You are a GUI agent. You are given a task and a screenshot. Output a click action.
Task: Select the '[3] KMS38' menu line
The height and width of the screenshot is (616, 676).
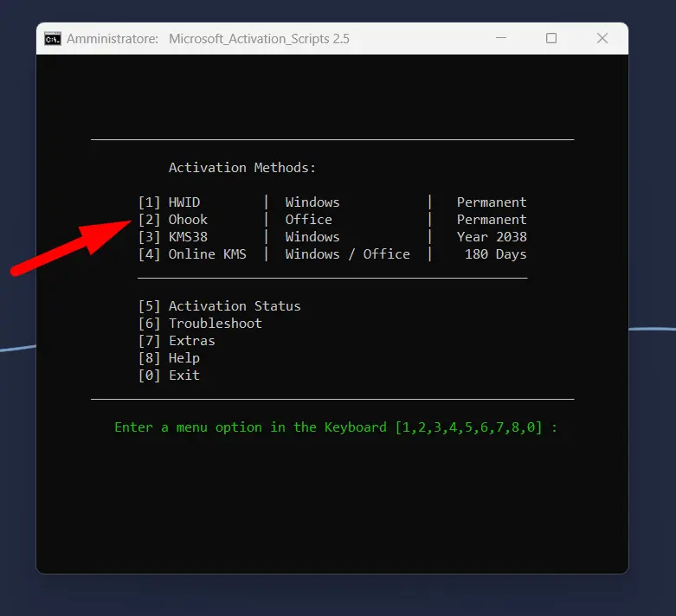point(173,237)
